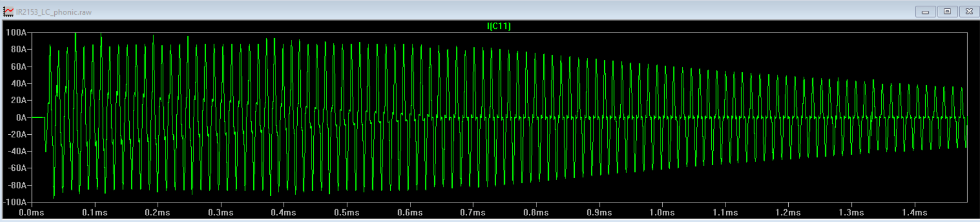This screenshot has width=980, height=222.
Task: Click the -20A vertical axis label
Action: tap(17, 134)
